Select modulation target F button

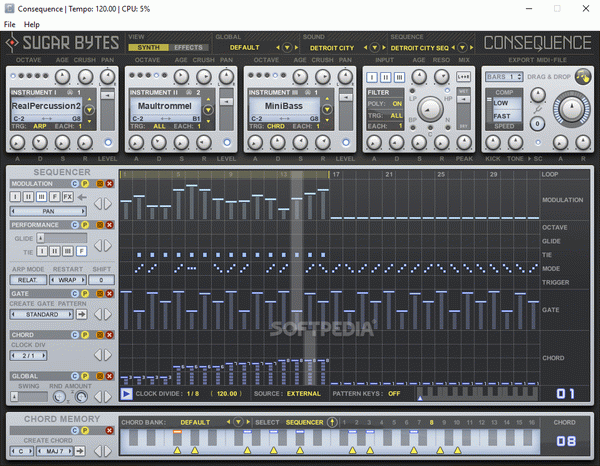tap(55, 197)
